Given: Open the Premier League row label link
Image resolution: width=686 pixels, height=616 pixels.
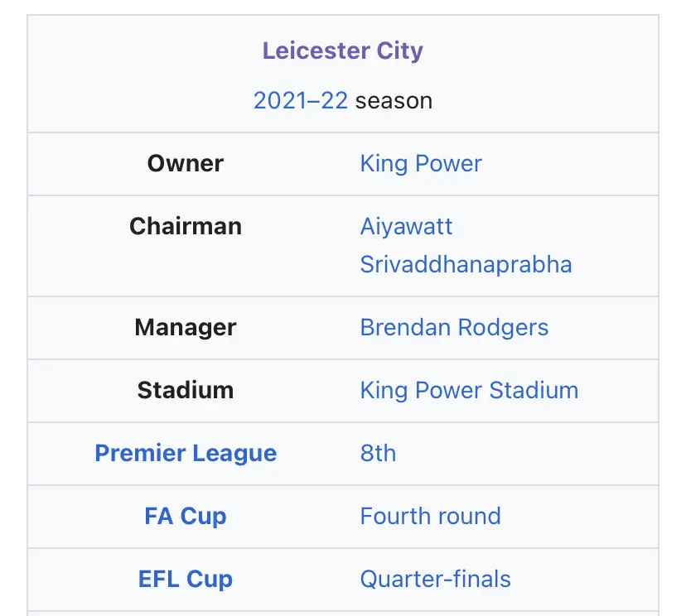Looking at the screenshot, I should tap(186, 453).
